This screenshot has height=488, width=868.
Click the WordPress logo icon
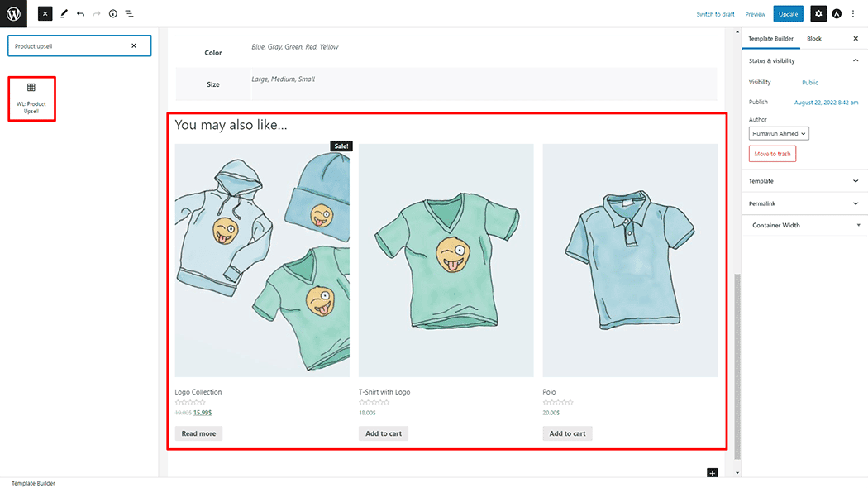click(x=14, y=13)
